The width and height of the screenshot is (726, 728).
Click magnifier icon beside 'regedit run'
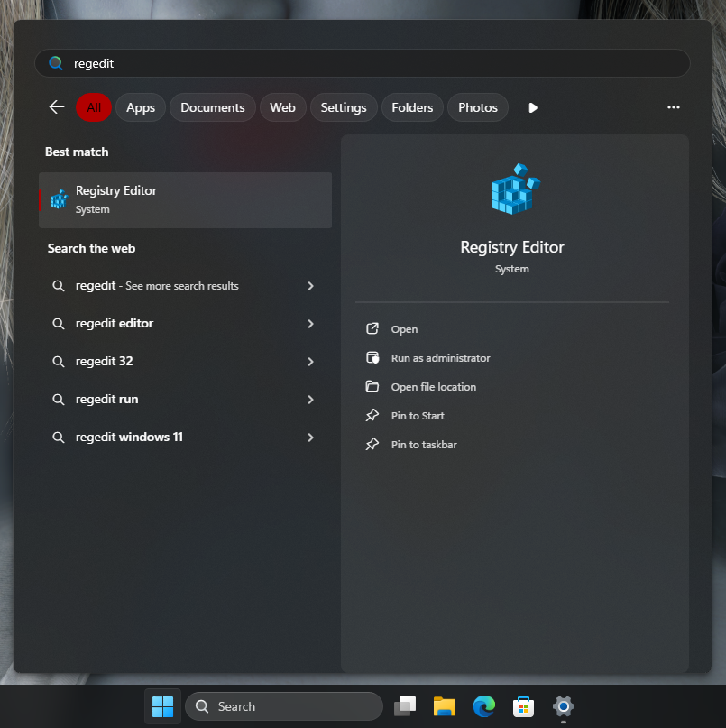(x=58, y=400)
